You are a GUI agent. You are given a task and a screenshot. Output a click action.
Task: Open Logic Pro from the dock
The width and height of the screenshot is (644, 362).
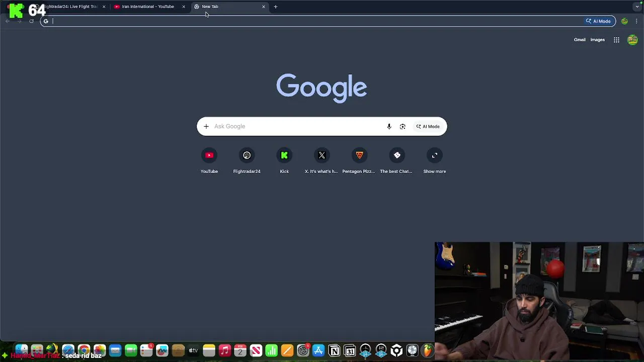(412, 350)
